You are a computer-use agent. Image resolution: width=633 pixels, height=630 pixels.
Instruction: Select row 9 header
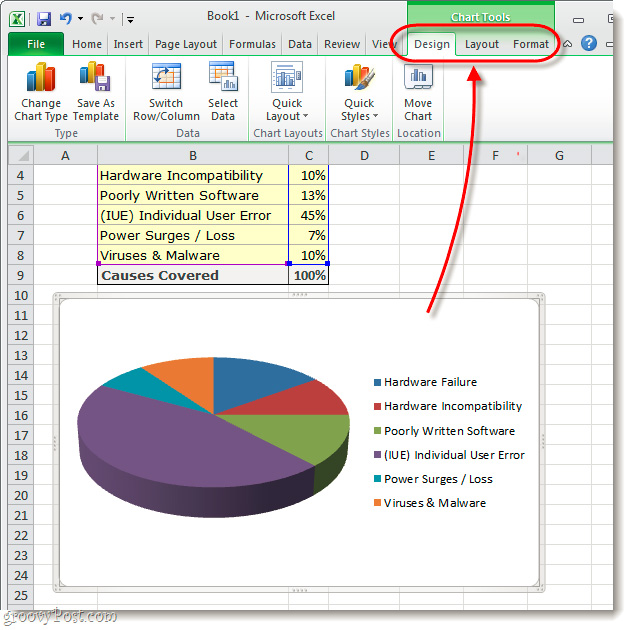pyautogui.click(x=21, y=276)
